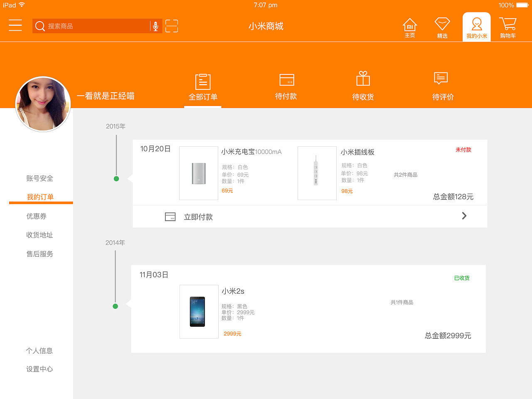Click the 2015年 year label
Image resolution: width=532 pixels, height=399 pixels.
click(116, 126)
